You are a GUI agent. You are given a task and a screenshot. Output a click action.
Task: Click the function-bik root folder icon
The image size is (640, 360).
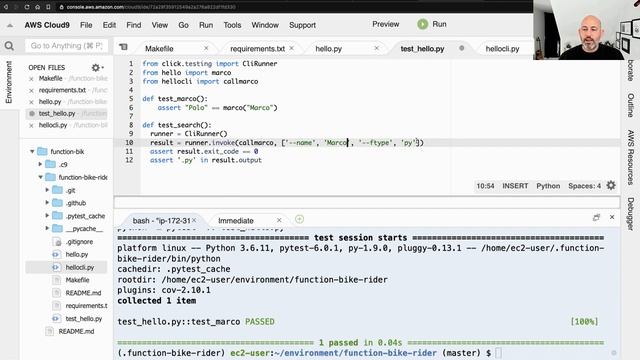click(x=42, y=151)
